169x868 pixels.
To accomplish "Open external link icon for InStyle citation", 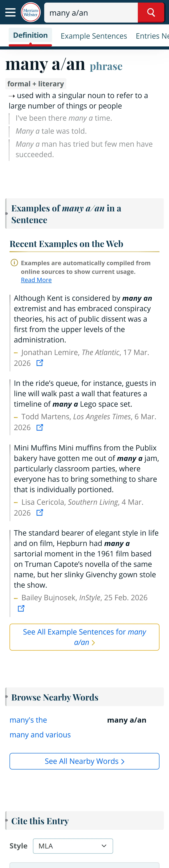I will point(21,608).
